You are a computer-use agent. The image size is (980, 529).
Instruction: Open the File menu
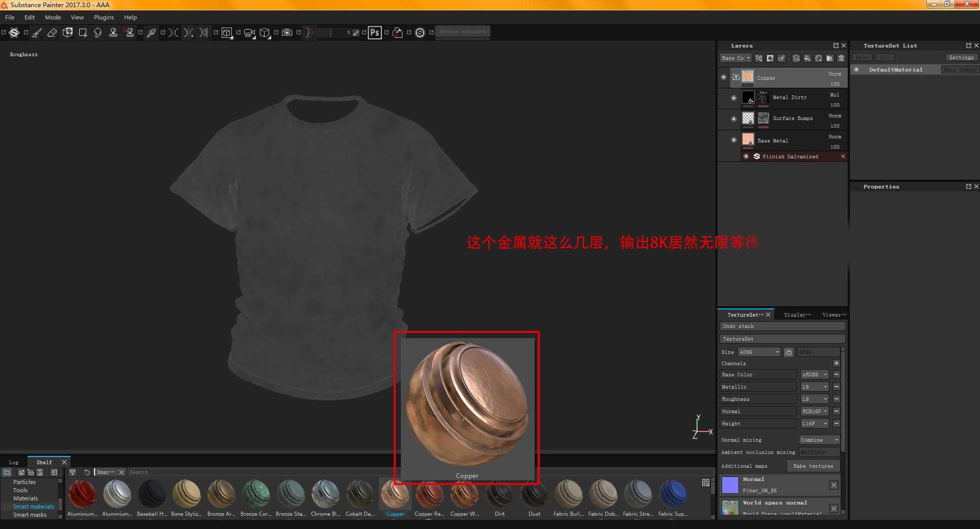point(10,17)
